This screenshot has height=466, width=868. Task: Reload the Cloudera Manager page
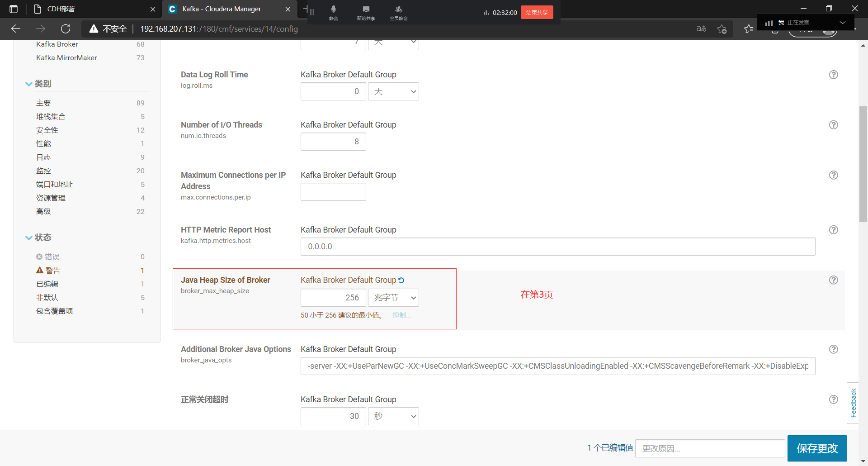(66, 29)
